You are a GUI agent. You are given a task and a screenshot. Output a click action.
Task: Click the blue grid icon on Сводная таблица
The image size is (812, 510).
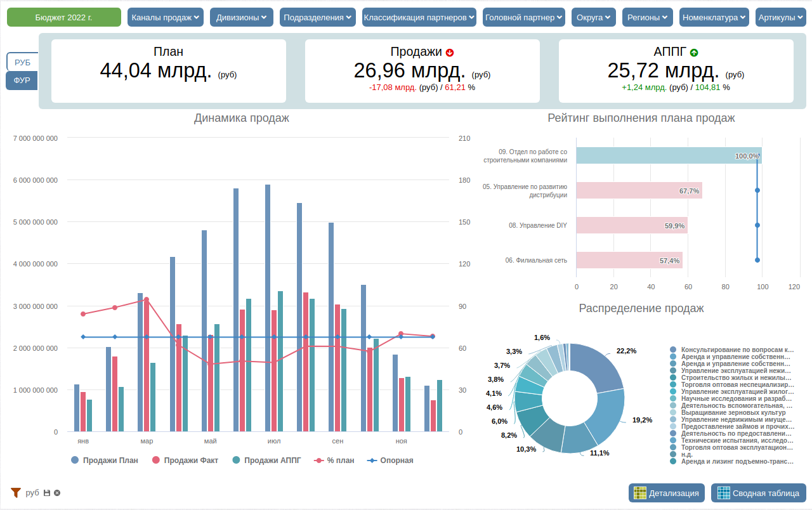[x=724, y=493]
